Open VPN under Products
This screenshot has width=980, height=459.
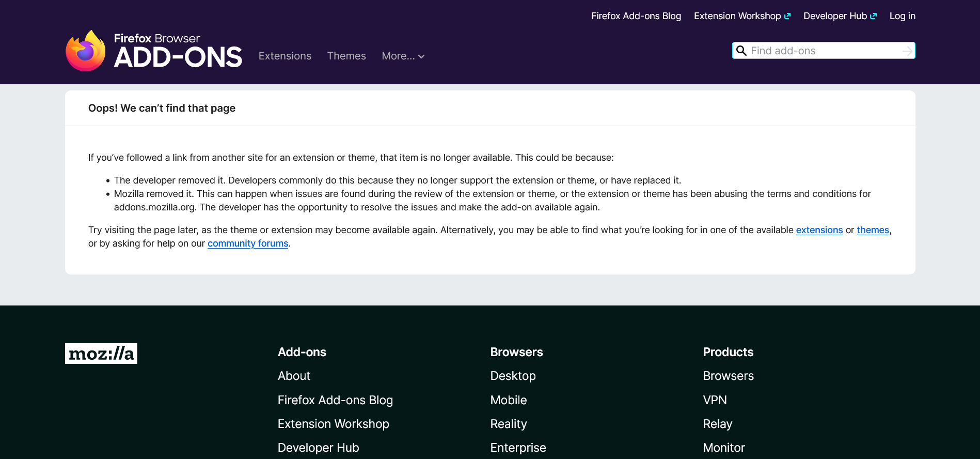coord(715,400)
